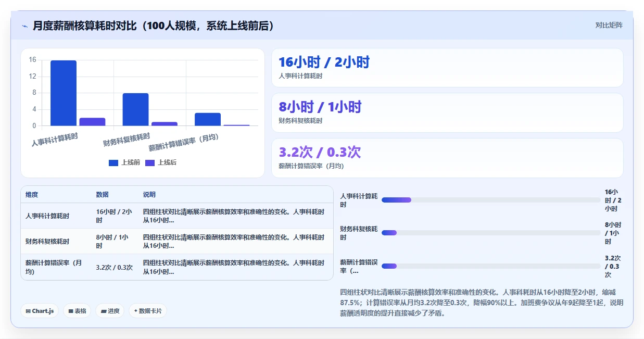Click the 人事科计算耗时 progress bar
The height and width of the screenshot is (339, 644).
point(491,200)
